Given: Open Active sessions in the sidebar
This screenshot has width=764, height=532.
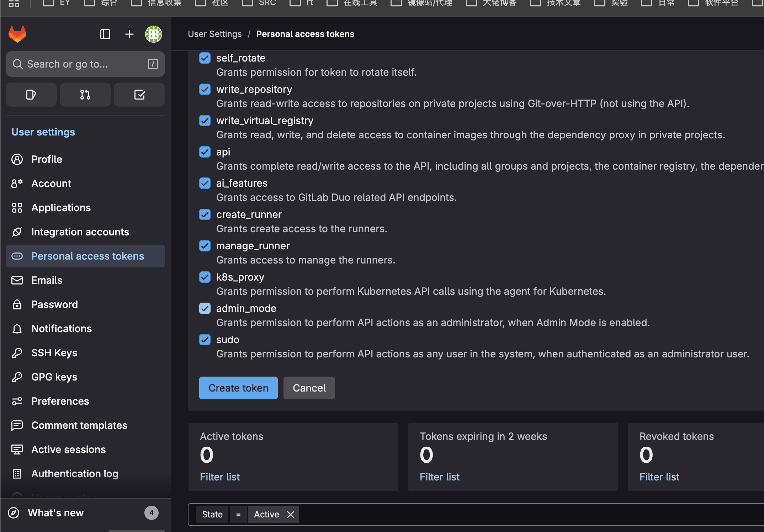Looking at the screenshot, I should pos(68,449).
